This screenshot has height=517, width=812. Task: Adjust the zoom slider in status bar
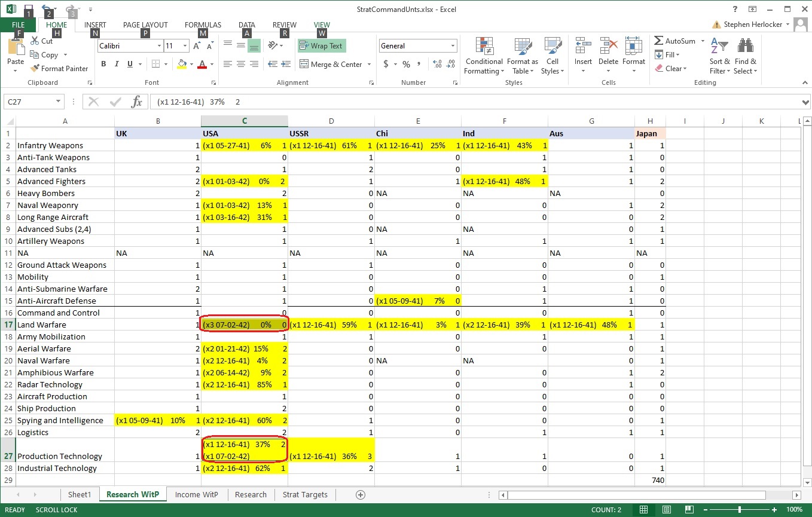click(740, 510)
